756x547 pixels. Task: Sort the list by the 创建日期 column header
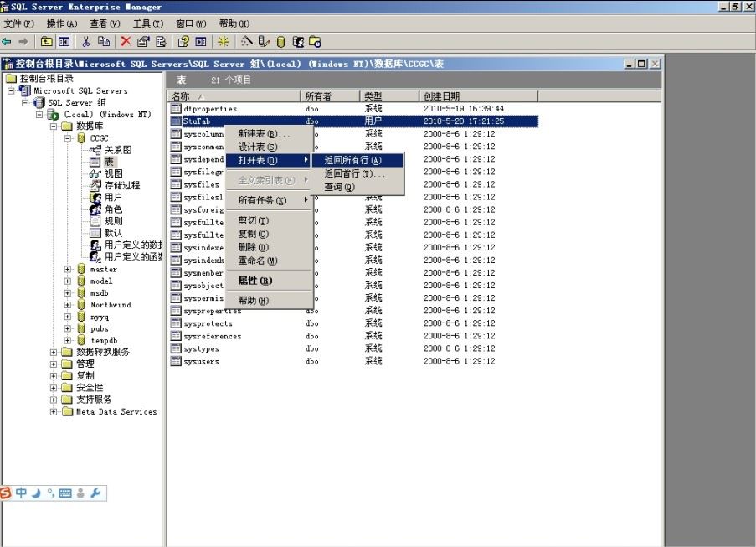coord(478,96)
